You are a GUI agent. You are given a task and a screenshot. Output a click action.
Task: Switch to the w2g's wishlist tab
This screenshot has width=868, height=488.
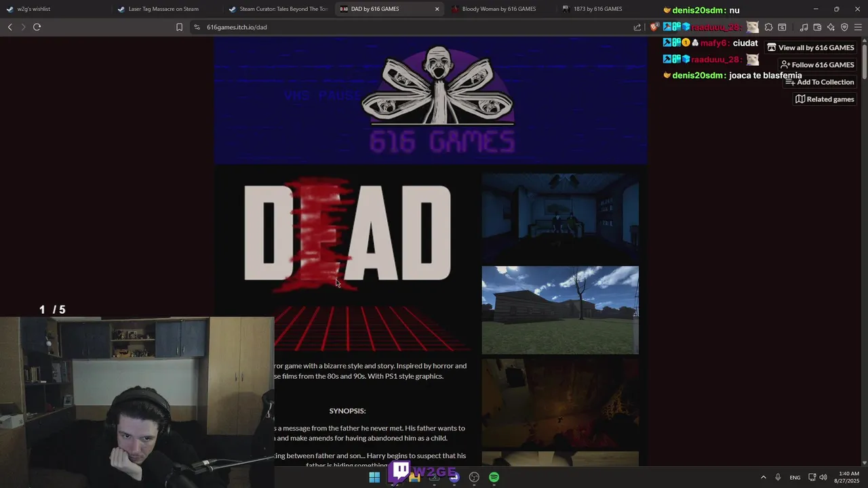tap(54, 9)
